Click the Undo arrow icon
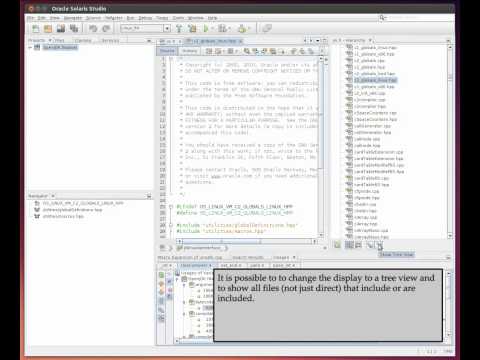 click(93, 29)
